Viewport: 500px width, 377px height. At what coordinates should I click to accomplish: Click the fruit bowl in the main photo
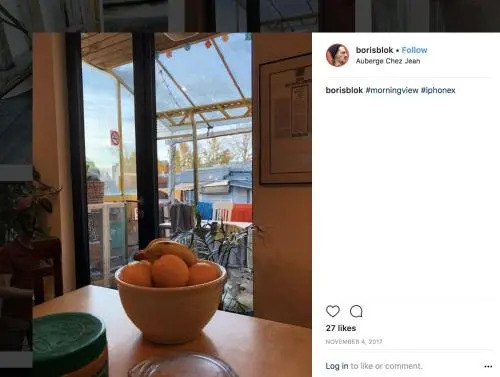(170, 292)
